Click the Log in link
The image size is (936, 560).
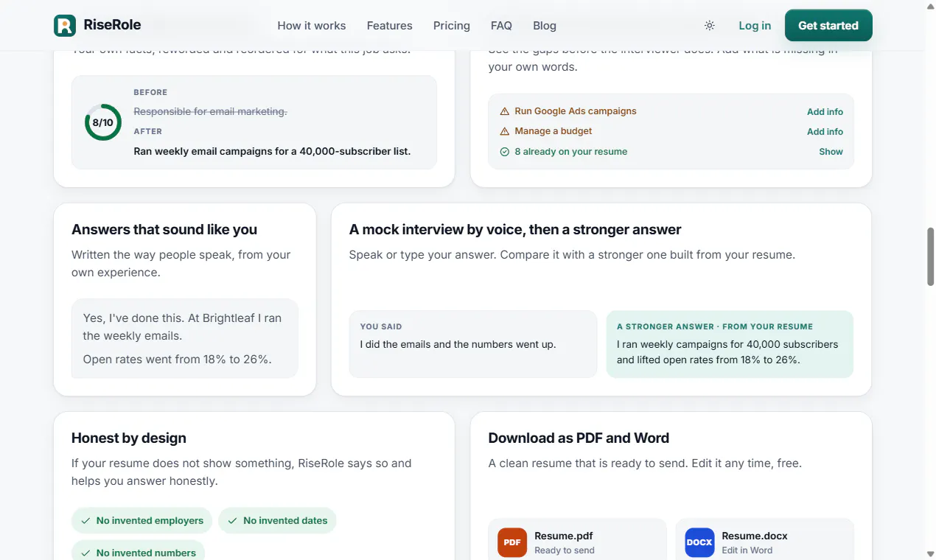[x=755, y=26]
